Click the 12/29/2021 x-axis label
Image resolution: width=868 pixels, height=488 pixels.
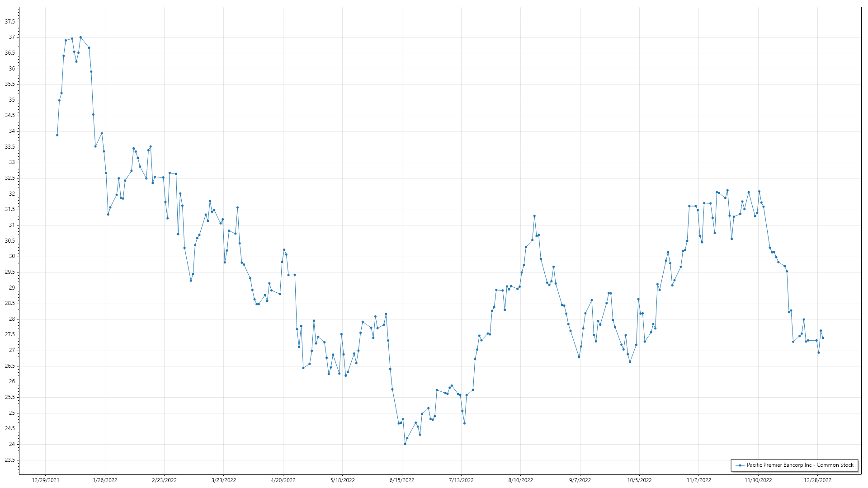click(45, 480)
